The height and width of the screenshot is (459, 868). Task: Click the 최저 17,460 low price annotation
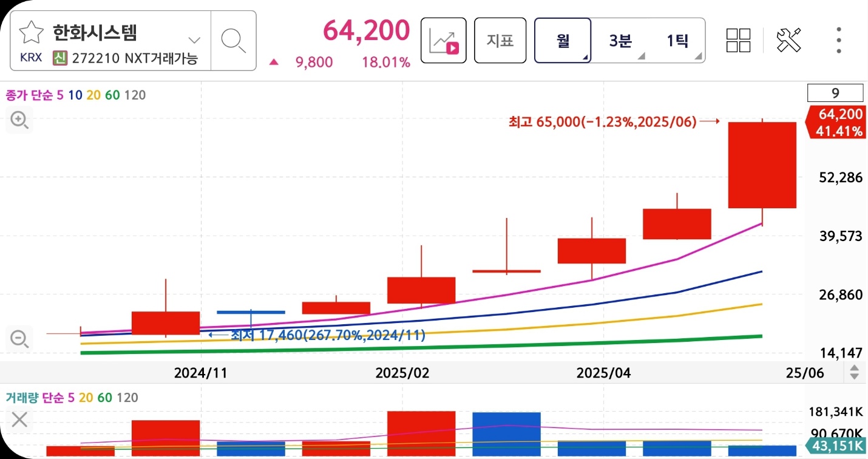(328, 335)
